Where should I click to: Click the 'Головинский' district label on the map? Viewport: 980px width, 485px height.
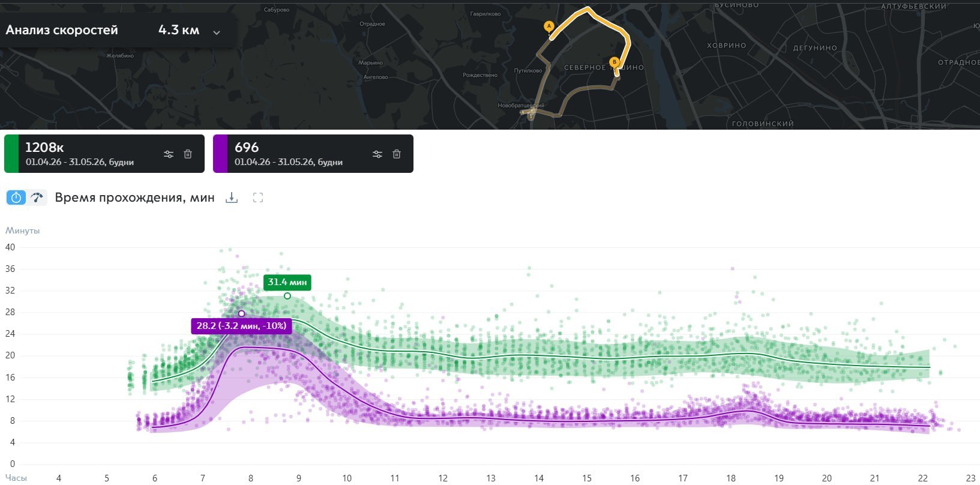point(763,124)
